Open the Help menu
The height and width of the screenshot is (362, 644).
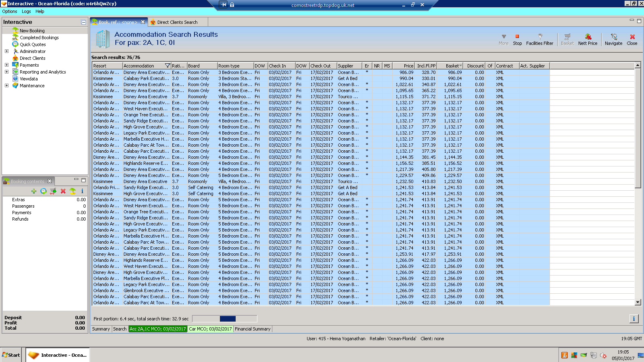coord(40,11)
